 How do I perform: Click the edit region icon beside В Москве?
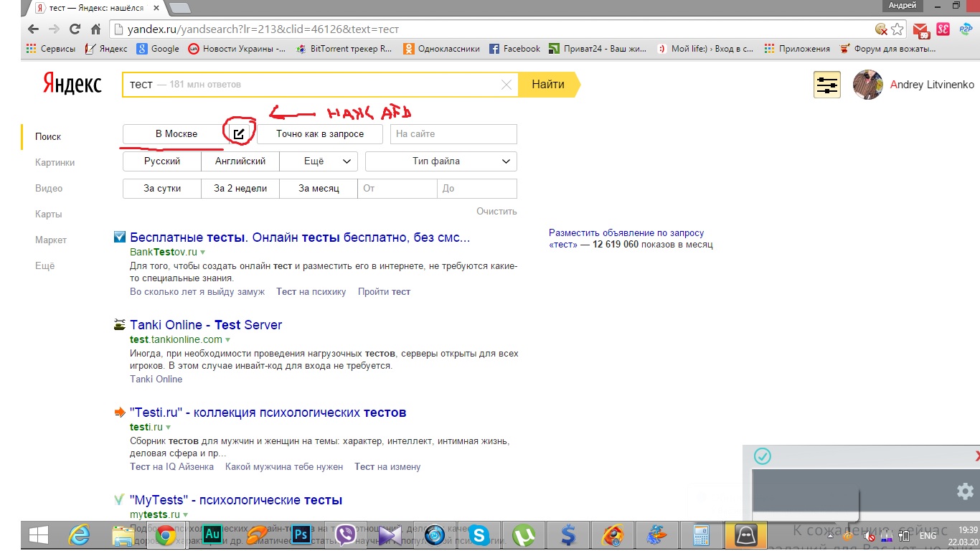[x=238, y=133]
